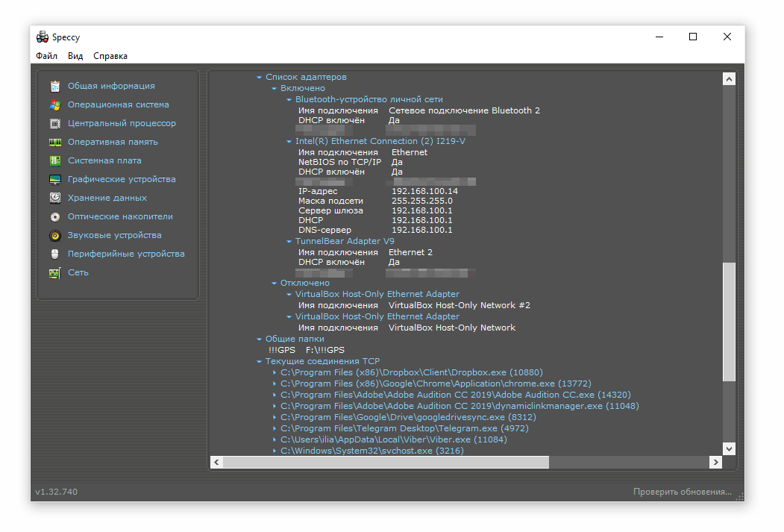This screenshot has width=784, height=532.
Task: Open the Файл menu
Action: coord(46,56)
